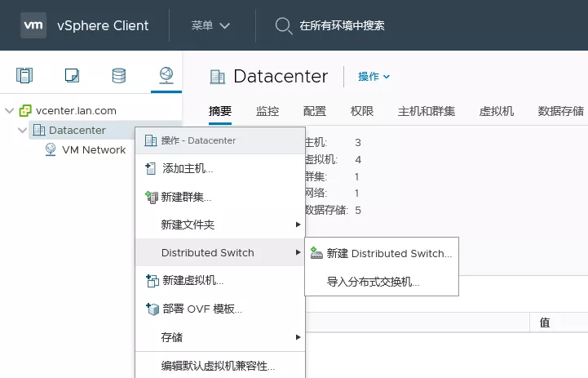The height and width of the screenshot is (378, 588).
Task: Switch to the 监控 tab
Action: 267,112
